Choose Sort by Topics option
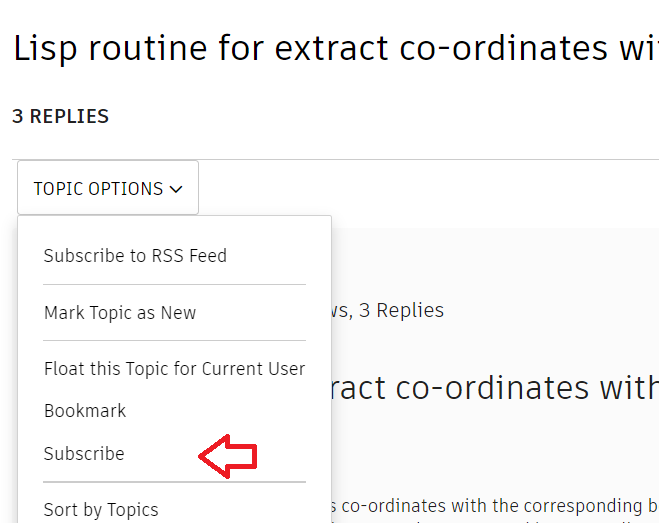This screenshot has width=659, height=523. [x=101, y=510]
